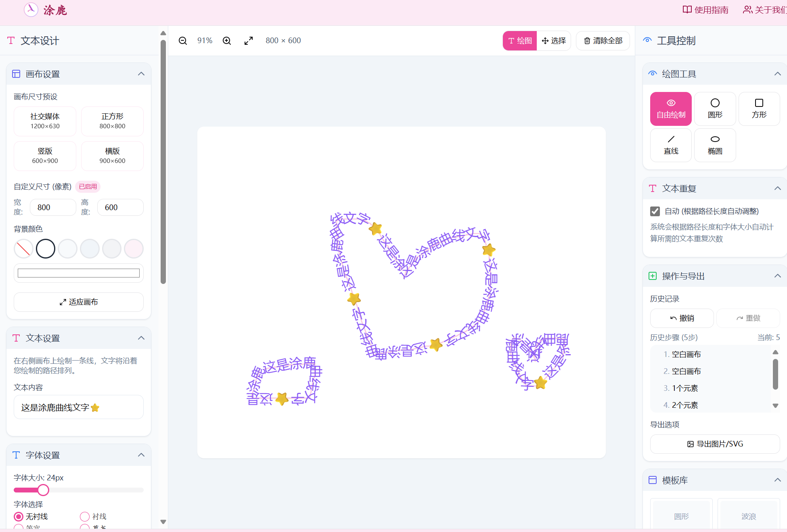This screenshot has height=532, width=787.
Task: Select history step 1. 空白画布
Action: click(x=686, y=355)
